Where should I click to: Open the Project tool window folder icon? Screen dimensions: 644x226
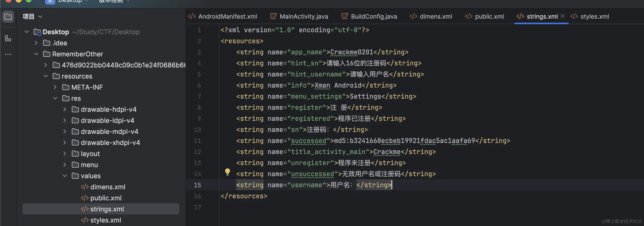(x=8, y=17)
